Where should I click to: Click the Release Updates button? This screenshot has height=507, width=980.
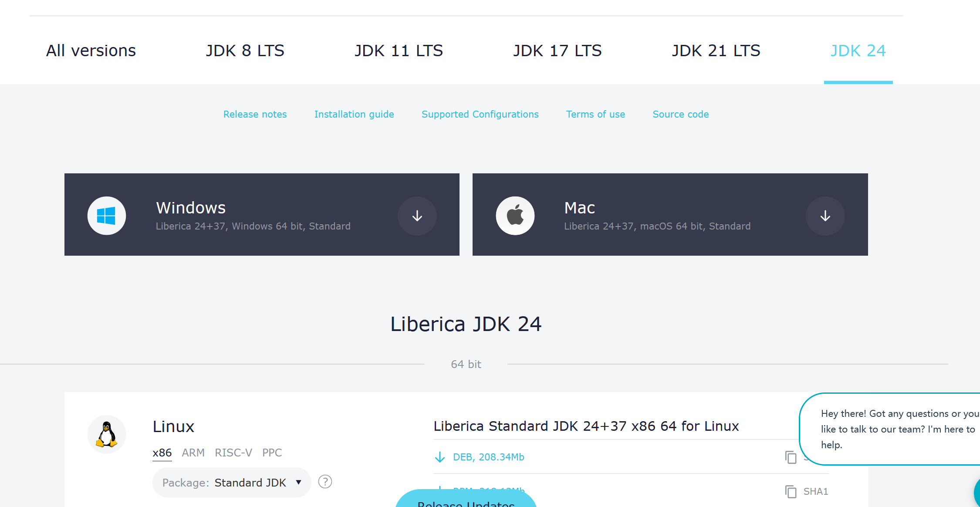point(466,501)
